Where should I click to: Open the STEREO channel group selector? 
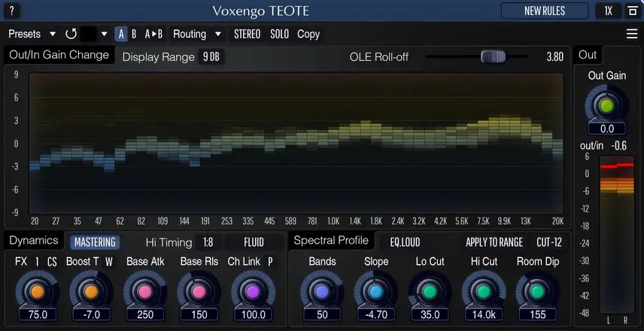(x=247, y=34)
